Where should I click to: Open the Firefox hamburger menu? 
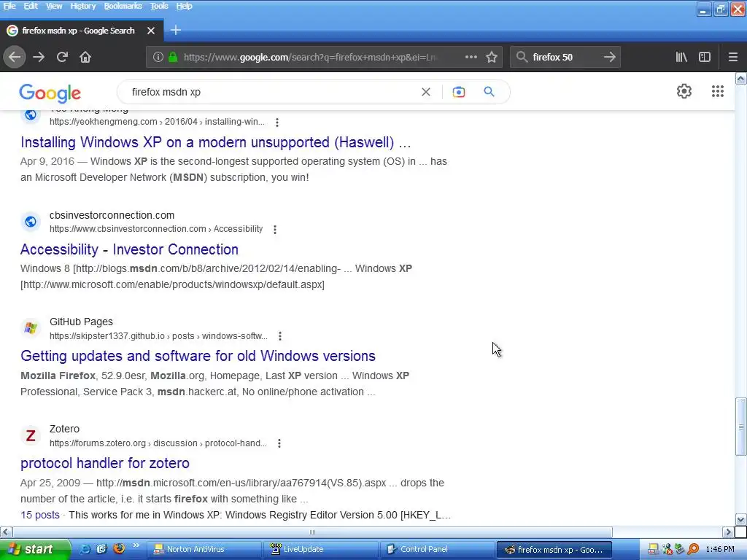733,57
